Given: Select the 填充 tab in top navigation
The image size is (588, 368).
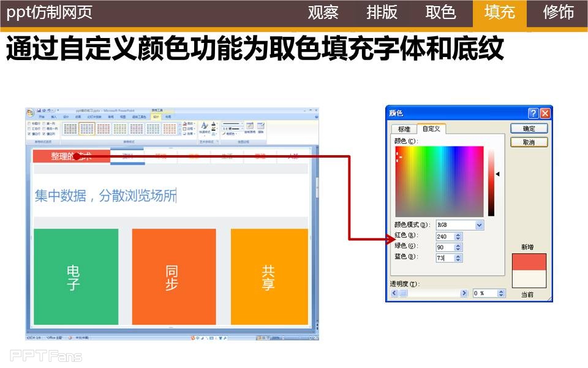Looking at the screenshot, I should tap(499, 12).
